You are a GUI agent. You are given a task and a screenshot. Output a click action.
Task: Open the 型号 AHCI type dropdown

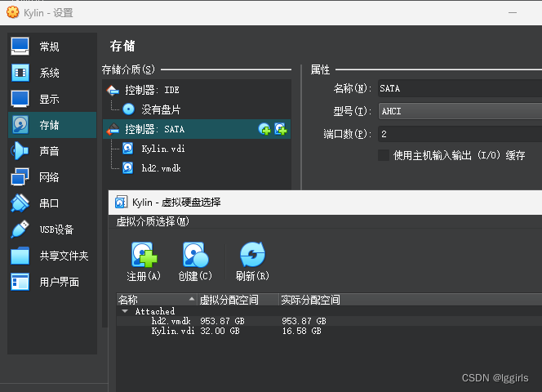(x=460, y=111)
